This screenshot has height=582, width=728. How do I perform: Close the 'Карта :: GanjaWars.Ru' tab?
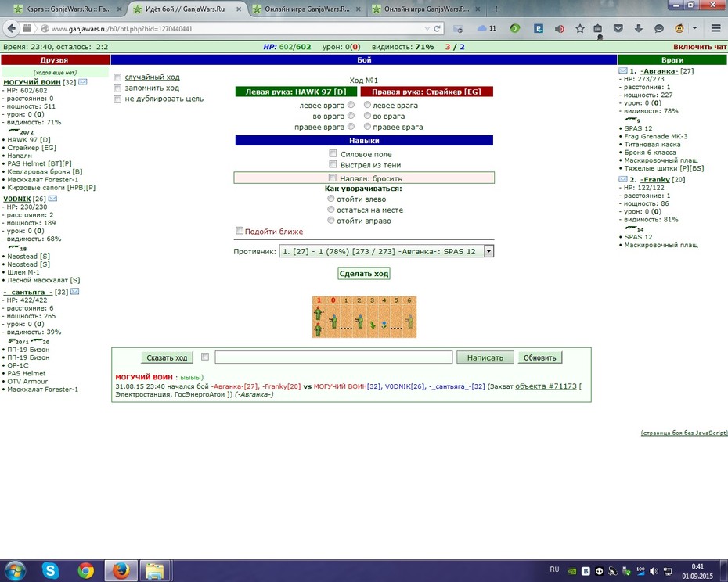pos(119,9)
